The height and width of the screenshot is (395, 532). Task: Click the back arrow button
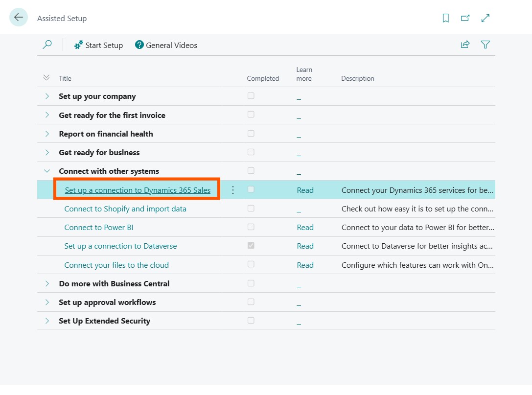coord(19,18)
